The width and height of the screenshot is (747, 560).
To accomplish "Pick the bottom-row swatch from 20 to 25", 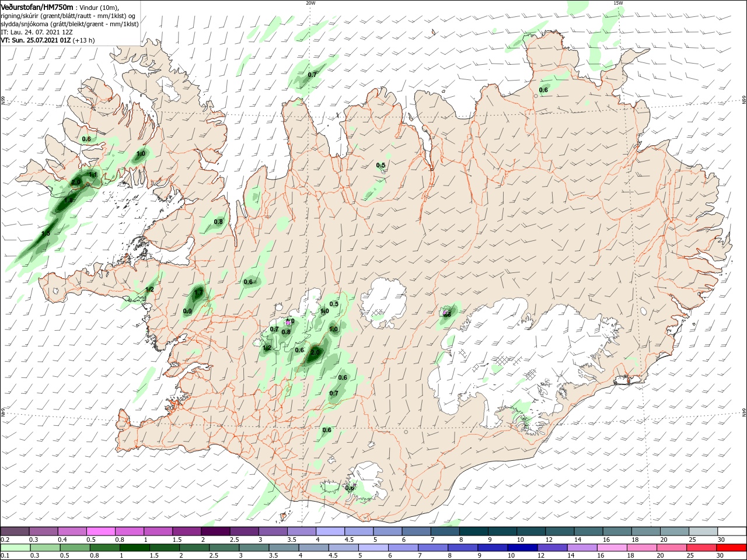I will (672, 548).
